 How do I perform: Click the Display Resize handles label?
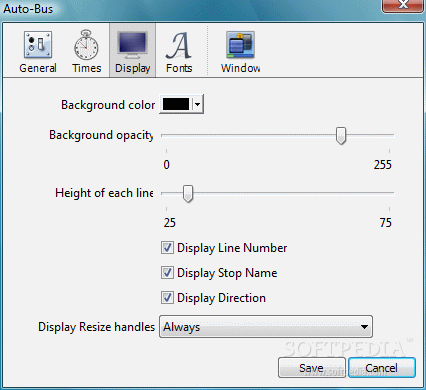[x=96, y=327]
